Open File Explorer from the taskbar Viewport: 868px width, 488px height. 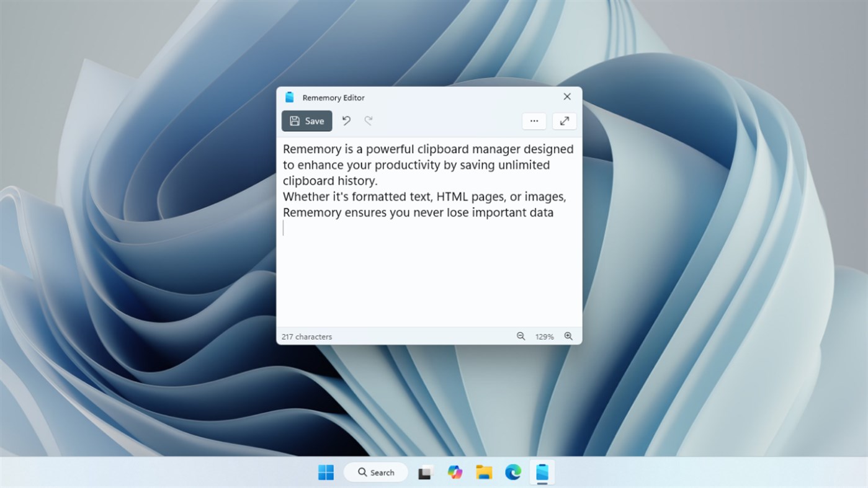click(483, 472)
